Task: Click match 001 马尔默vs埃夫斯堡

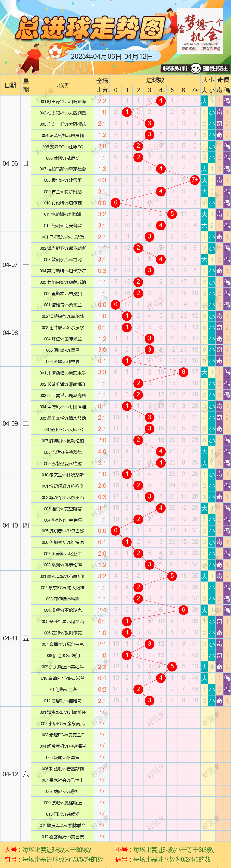Action: point(63,237)
